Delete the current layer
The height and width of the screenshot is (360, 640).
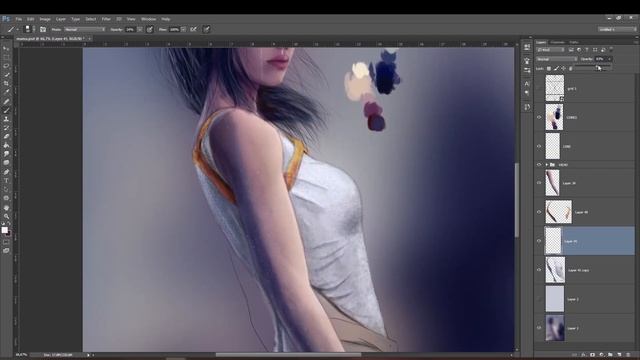pyautogui.click(x=628, y=355)
